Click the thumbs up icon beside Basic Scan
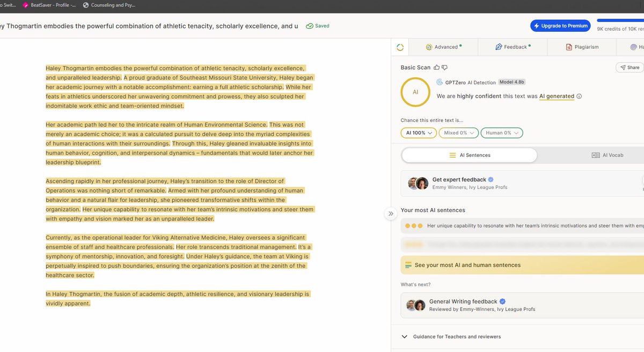This screenshot has width=644, height=352. 436,68
